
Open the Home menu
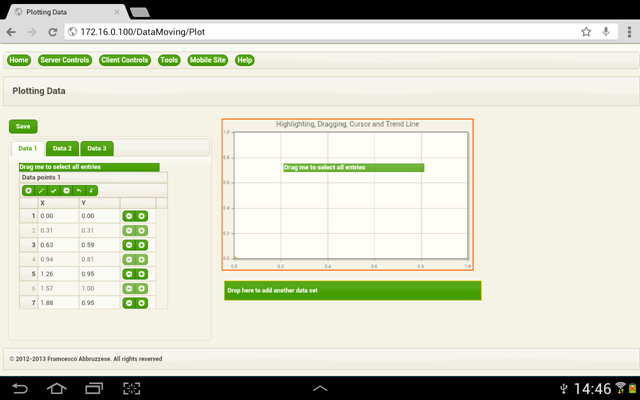(x=19, y=60)
